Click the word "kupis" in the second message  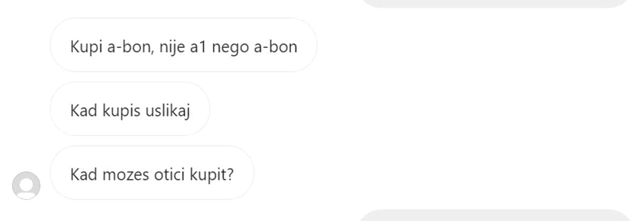point(122,112)
